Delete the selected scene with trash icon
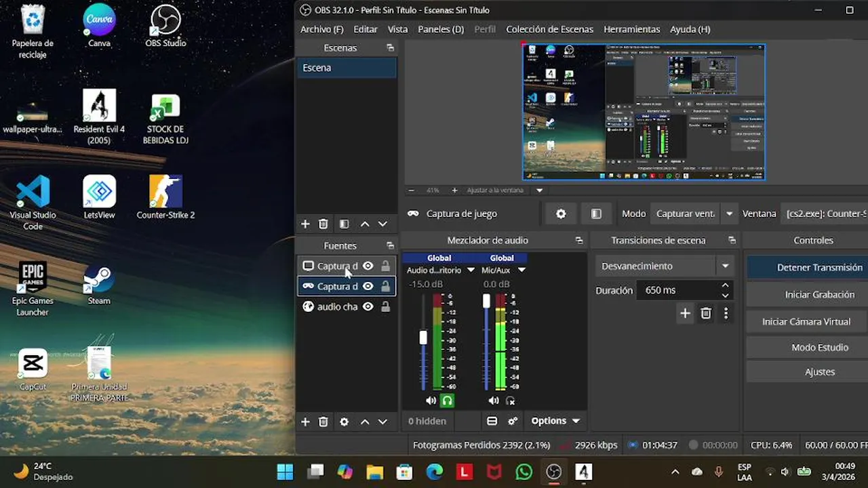868x488 pixels. click(323, 224)
